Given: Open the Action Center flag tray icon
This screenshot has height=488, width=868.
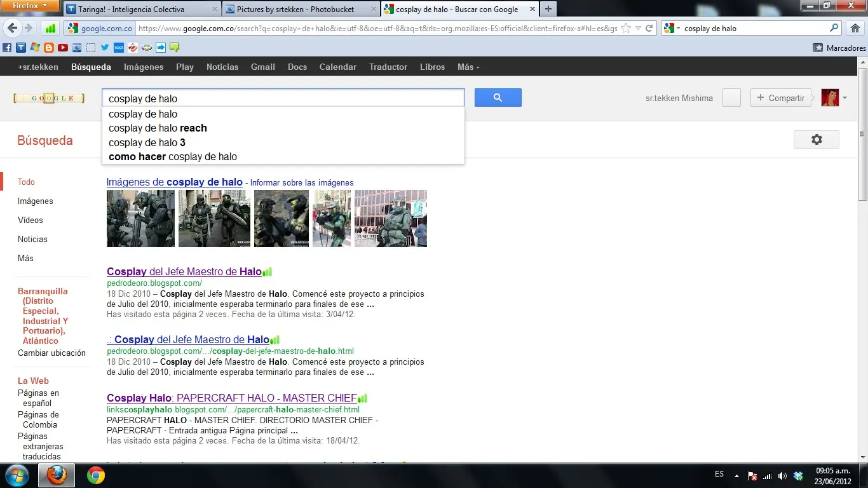Looking at the screenshot, I should pyautogui.click(x=752, y=475).
